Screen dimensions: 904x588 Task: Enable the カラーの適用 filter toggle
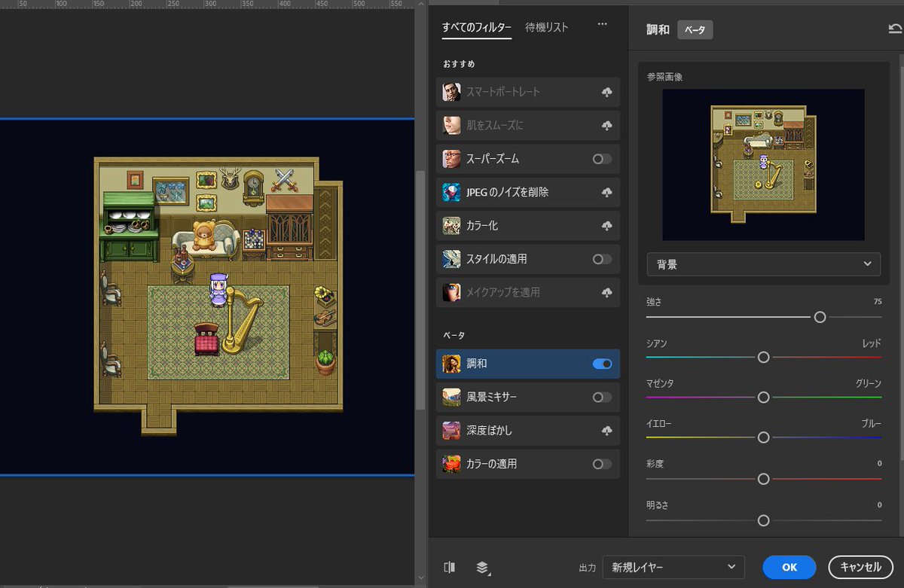click(x=602, y=464)
